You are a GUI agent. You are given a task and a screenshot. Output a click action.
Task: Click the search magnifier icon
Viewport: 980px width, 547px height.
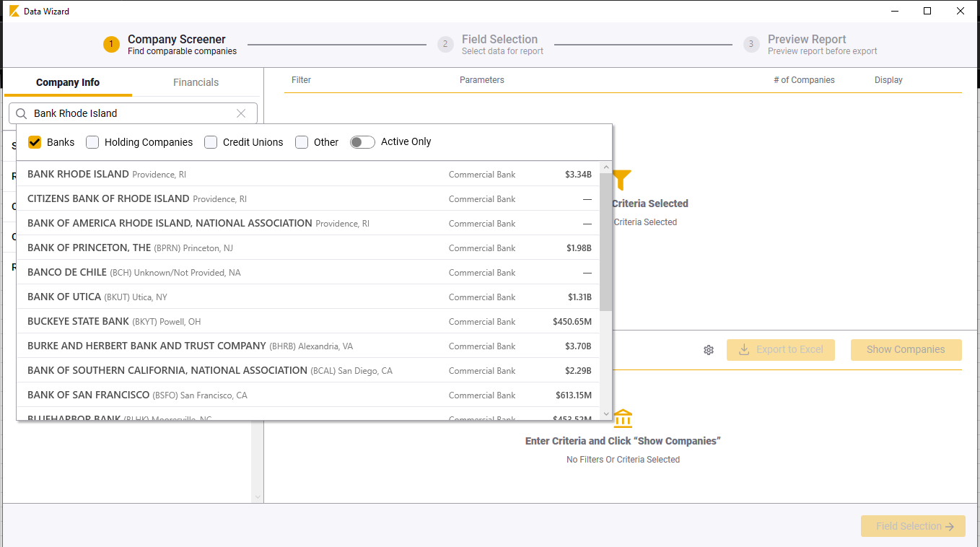(22, 113)
